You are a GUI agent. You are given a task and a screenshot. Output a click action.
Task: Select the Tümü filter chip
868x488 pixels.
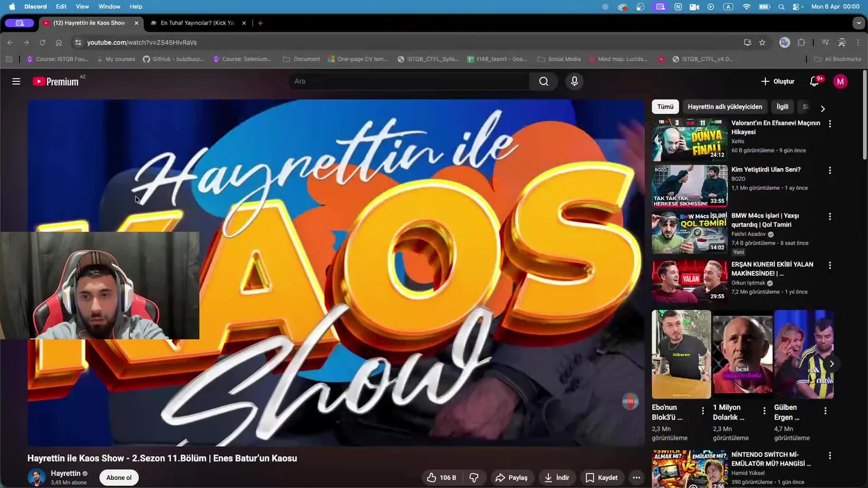(x=665, y=106)
